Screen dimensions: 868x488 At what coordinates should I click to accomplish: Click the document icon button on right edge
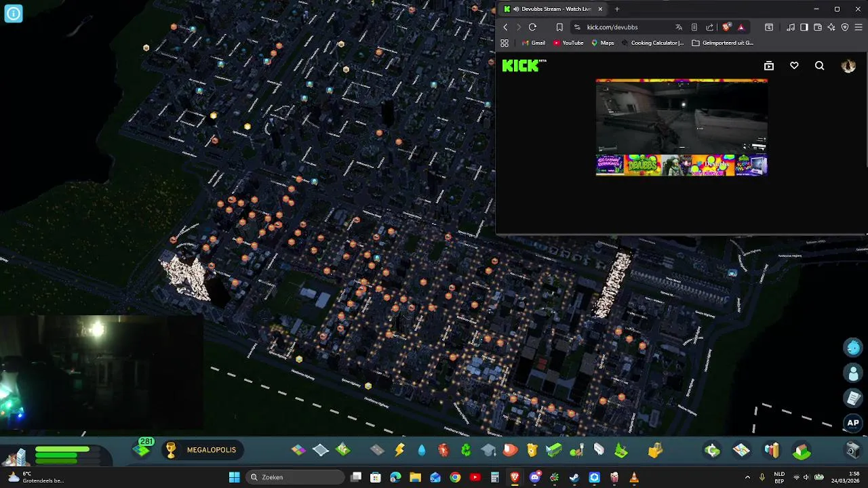click(x=853, y=398)
